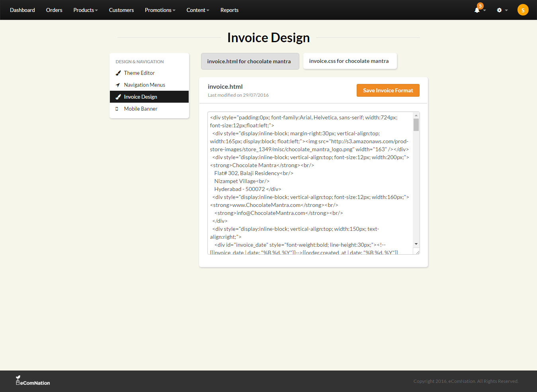
Task: Click the caret next to the gear icon
Action: tap(506, 10)
